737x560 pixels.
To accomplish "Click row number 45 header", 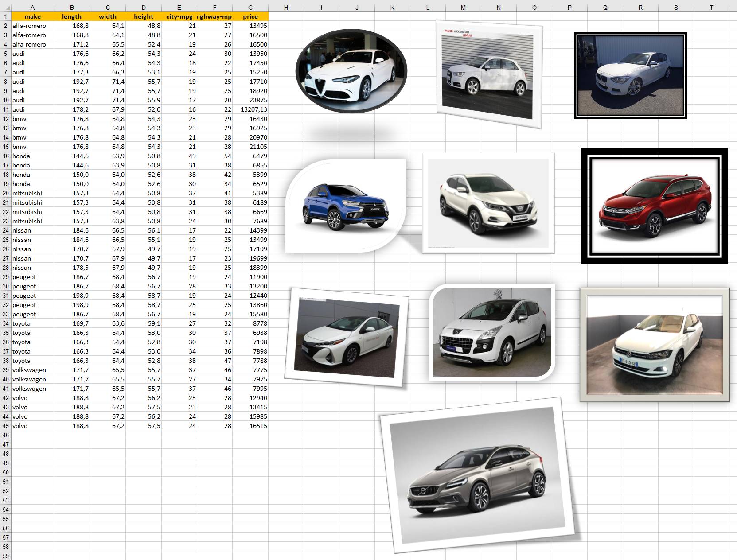I will (5, 426).
